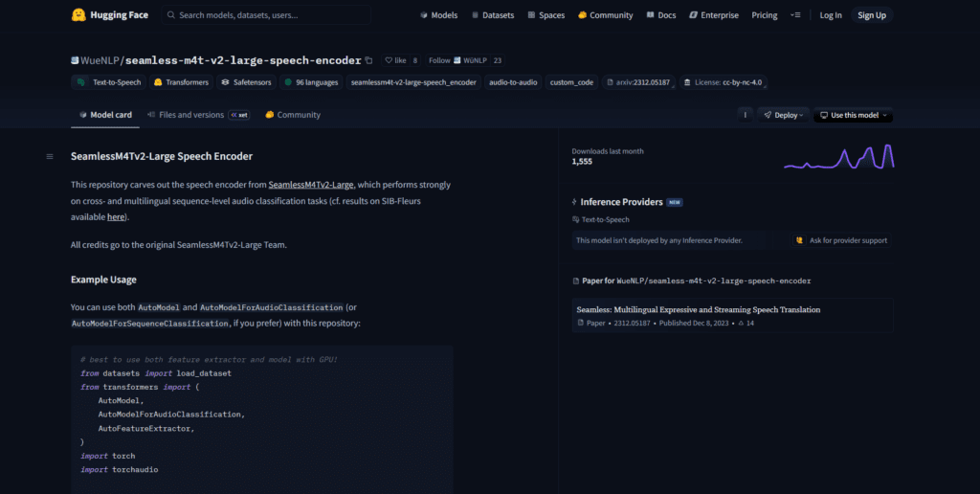Open the Docs page
This screenshot has width=980, height=494.
(660, 15)
